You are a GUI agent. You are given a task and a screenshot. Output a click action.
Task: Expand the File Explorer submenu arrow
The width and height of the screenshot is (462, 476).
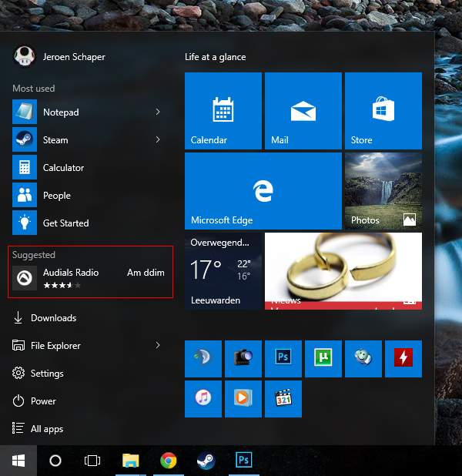pyautogui.click(x=158, y=345)
